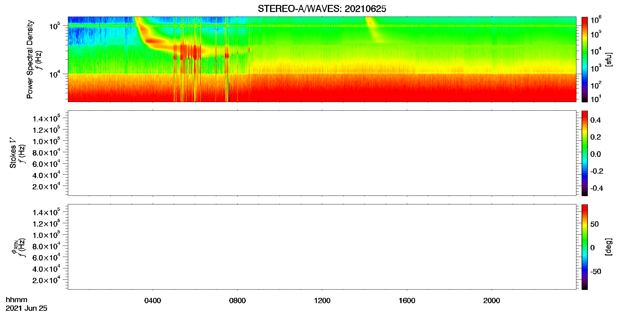Screen dimensions: 644x332
Task: Click the empty Stokes V plot panel
Action: tap(322, 153)
